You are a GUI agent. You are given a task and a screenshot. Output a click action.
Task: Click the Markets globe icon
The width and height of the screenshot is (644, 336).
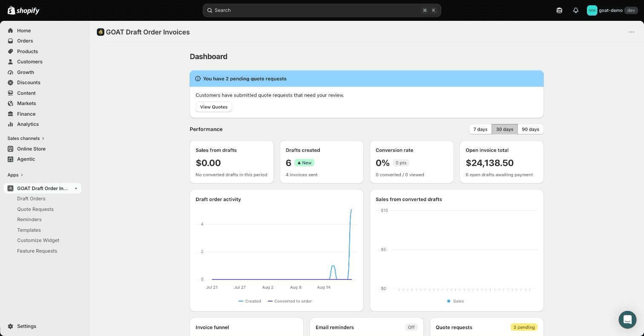click(x=11, y=103)
